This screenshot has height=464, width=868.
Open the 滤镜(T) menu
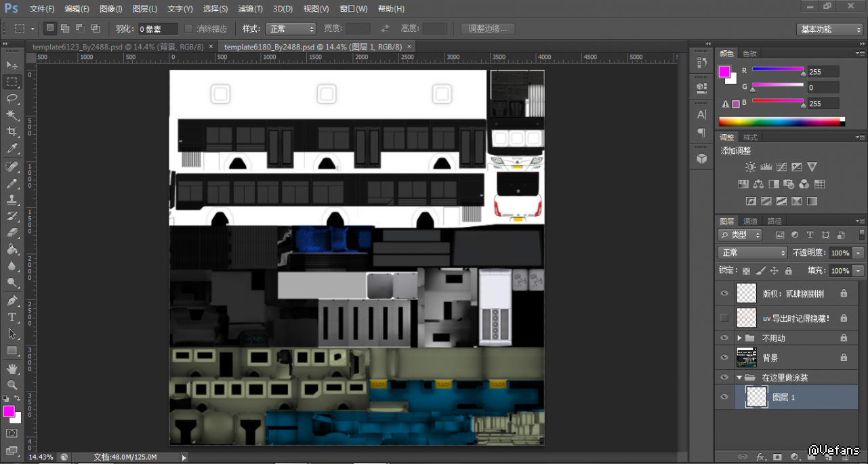pos(250,9)
